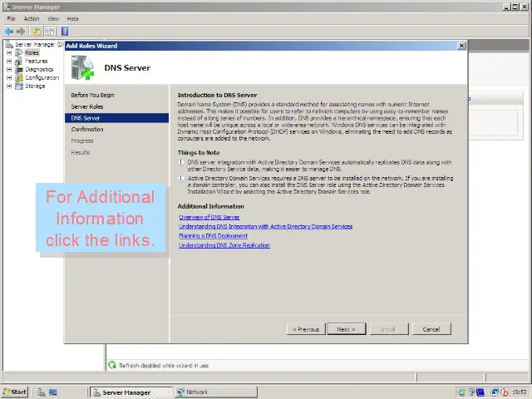
Task: Click the green refresh status icon
Action: (112, 365)
